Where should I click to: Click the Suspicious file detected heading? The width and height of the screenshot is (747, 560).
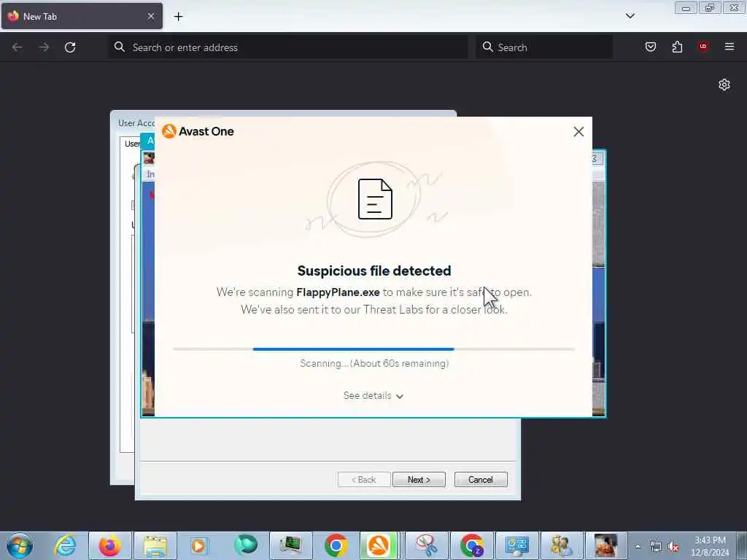tap(374, 271)
